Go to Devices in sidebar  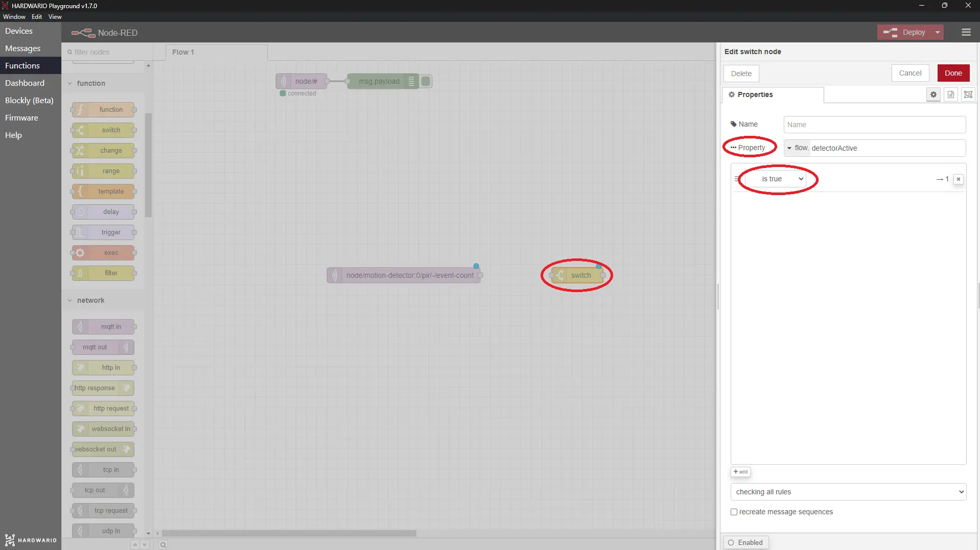pos(31,31)
